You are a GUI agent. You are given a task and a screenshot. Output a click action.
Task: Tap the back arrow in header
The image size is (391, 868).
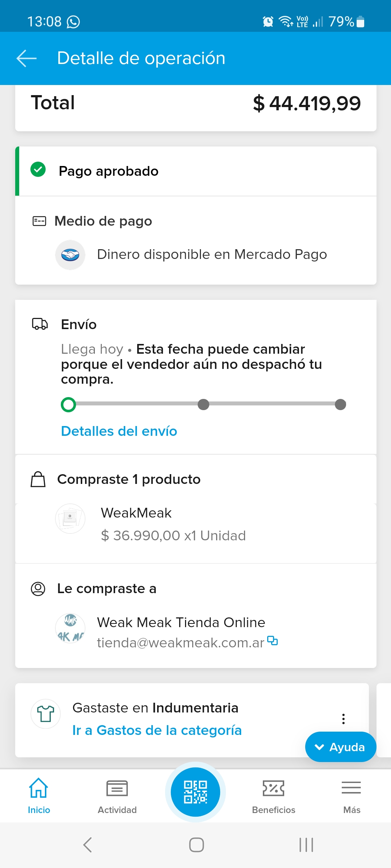[x=26, y=59]
